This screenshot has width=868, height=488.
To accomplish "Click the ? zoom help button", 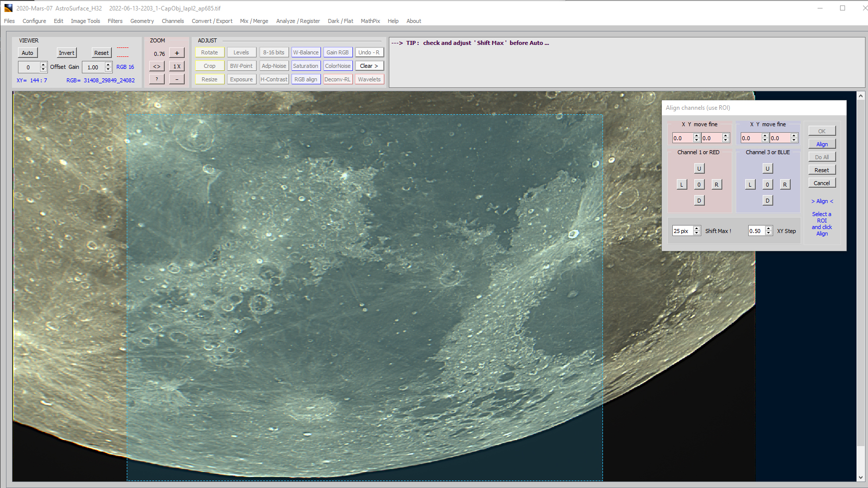I will [x=157, y=79].
